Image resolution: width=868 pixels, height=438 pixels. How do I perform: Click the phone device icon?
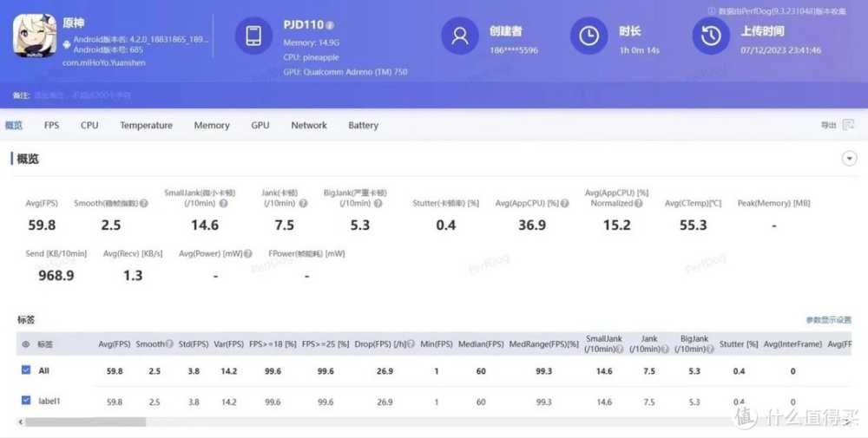click(x=253, y=36)
